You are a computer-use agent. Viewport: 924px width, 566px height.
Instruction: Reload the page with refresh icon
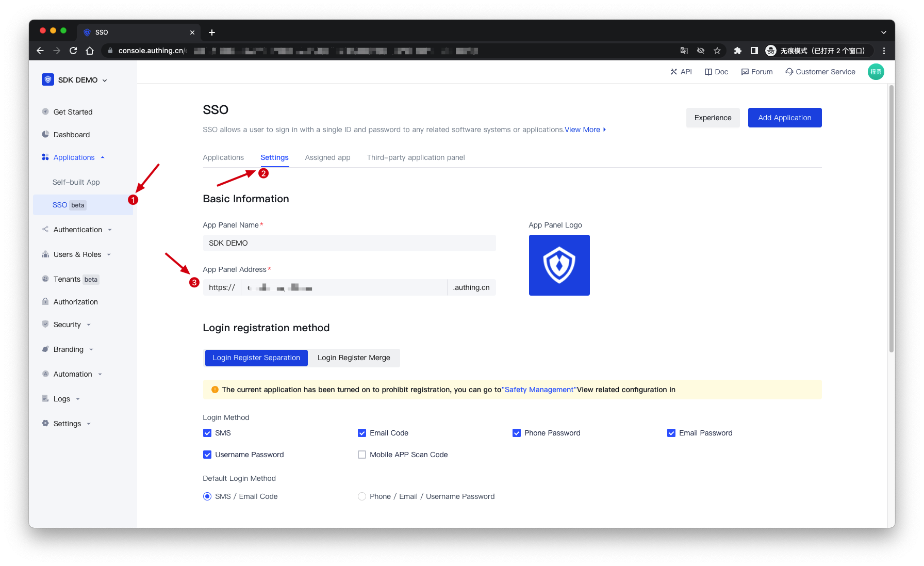click(73, 51)
